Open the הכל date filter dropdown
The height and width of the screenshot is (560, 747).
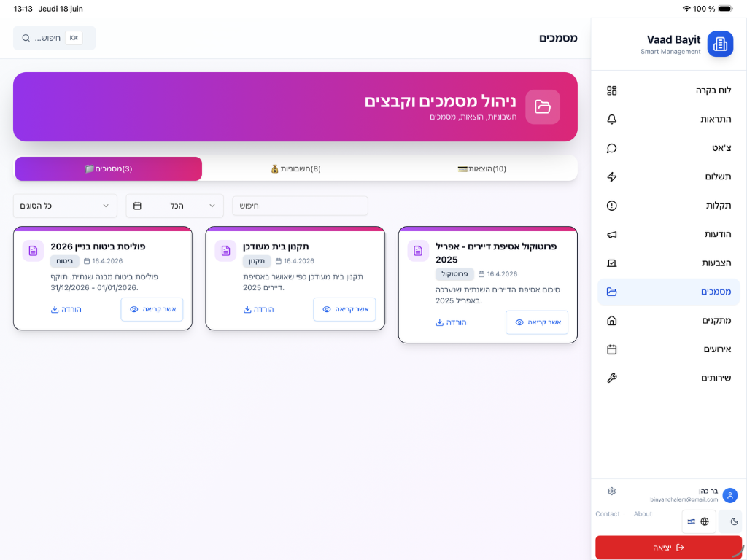click(x=175, y=206)
